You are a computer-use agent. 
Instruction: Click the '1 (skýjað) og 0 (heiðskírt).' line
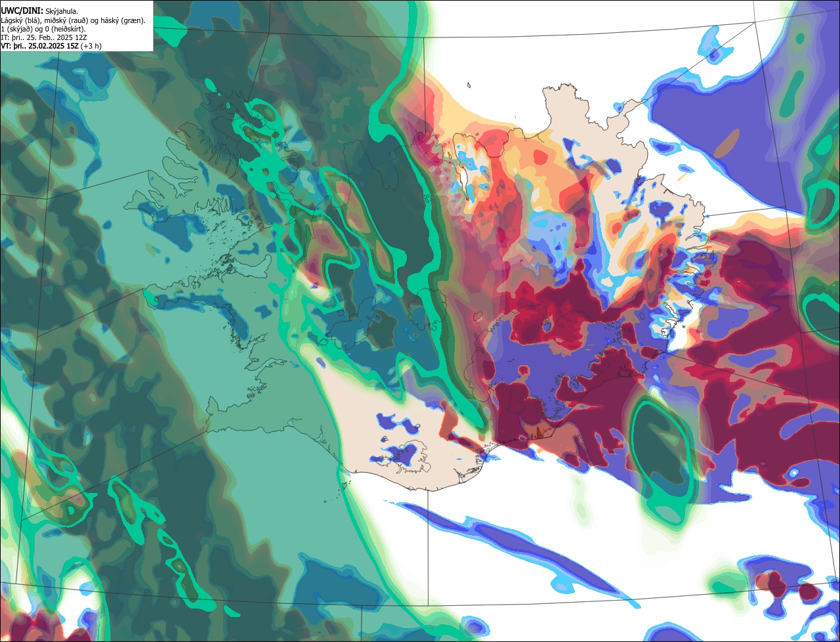tap(43, 29)
